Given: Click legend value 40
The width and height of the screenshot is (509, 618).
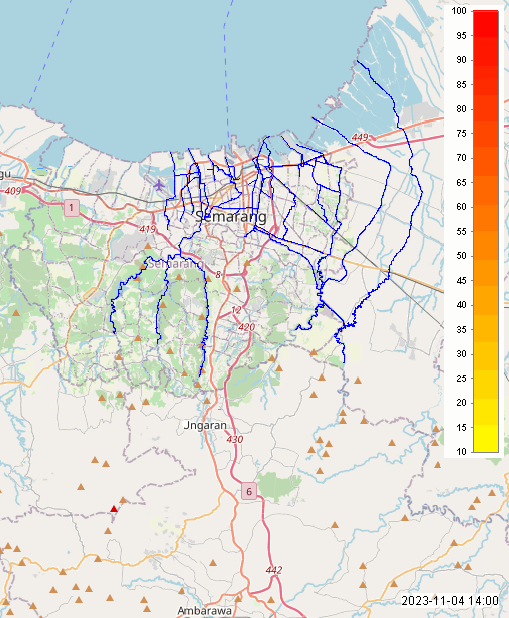Looking at the screenshot, I should [x=462, y=305].
